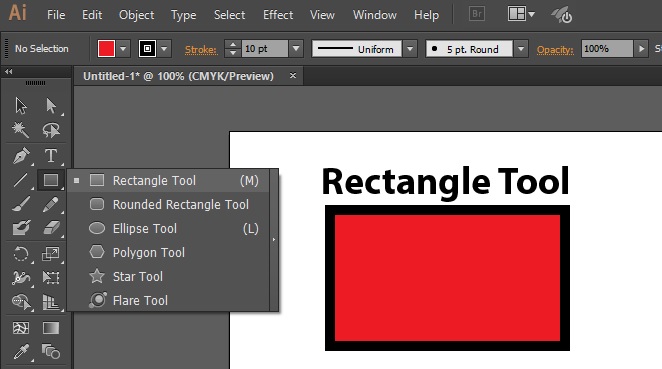The width and height of the screenshot is (662, 369).
Task: Choose the Lasso tool
Action: (x=51, y=130)
